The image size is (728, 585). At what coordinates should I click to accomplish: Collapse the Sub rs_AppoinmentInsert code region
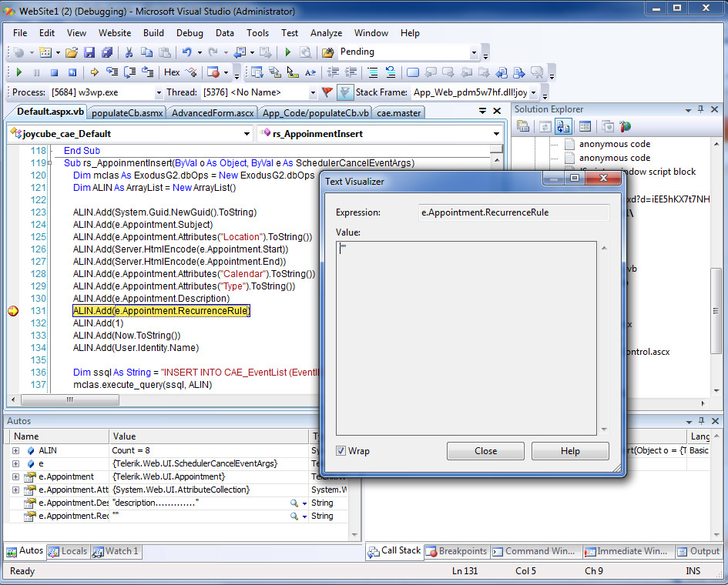pyautogui.click(x=48, y=163)
